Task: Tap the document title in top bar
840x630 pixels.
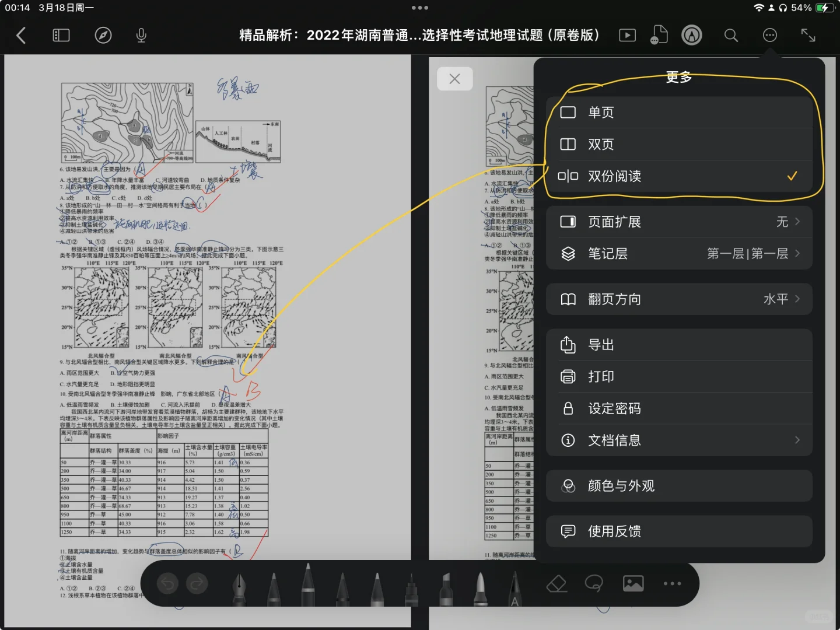Action: click(419, 36)
